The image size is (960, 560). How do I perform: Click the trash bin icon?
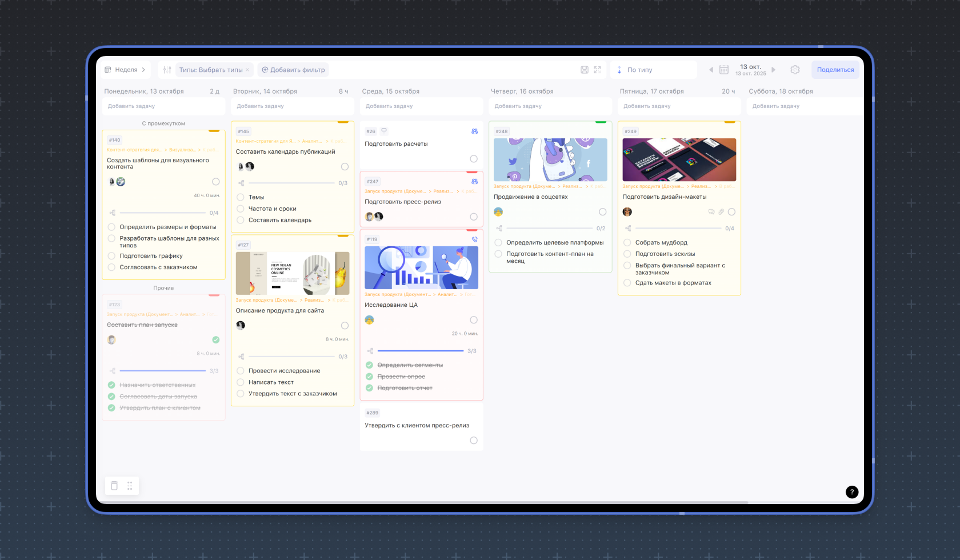(114, 486)
